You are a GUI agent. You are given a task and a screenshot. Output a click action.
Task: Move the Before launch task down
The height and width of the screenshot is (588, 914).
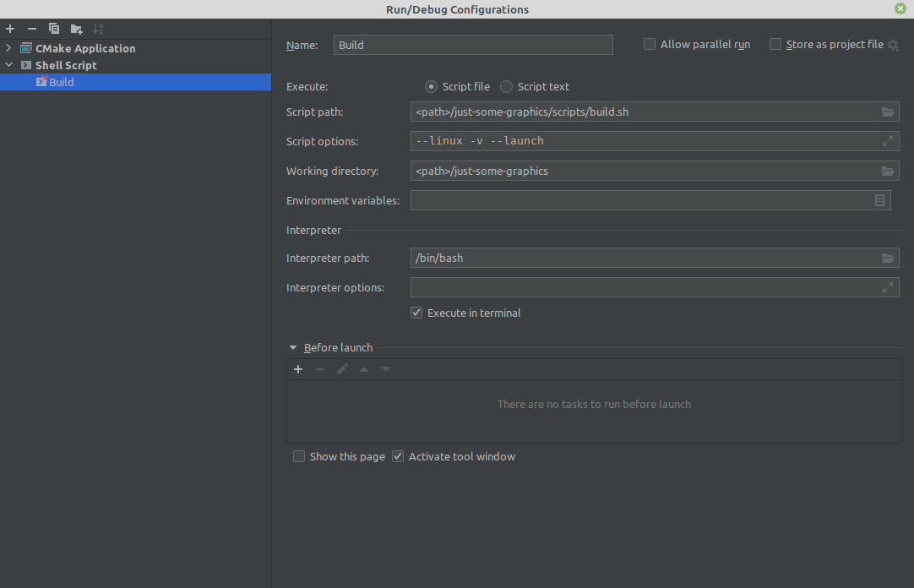tap(386, 369)
